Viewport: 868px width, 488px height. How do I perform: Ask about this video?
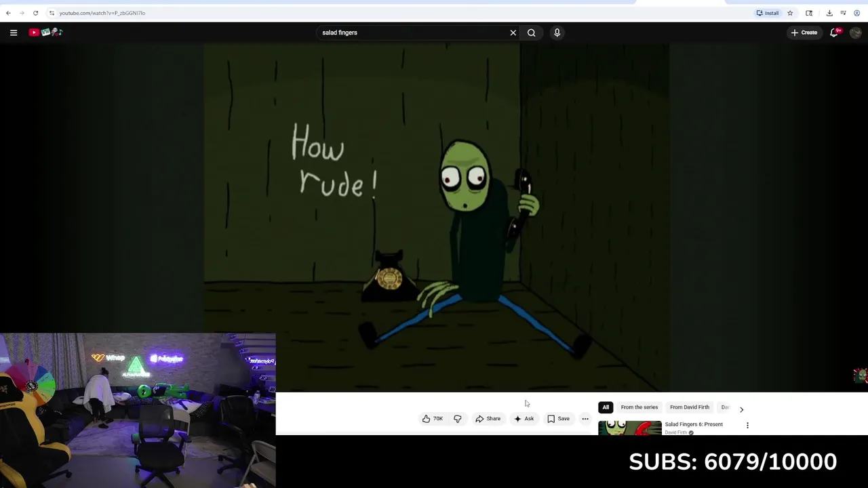coord(524,419)
